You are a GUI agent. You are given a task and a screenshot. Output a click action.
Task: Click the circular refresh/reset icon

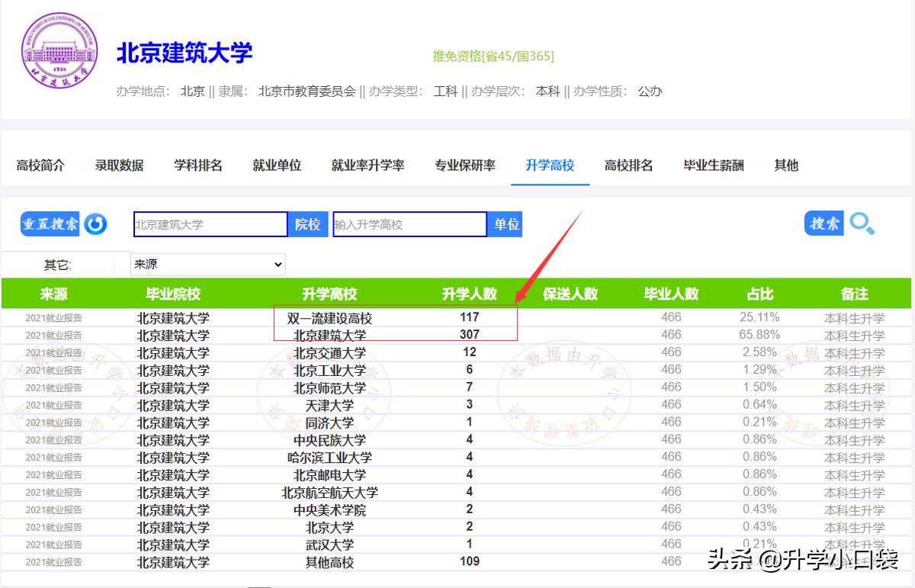pos(96,223)
